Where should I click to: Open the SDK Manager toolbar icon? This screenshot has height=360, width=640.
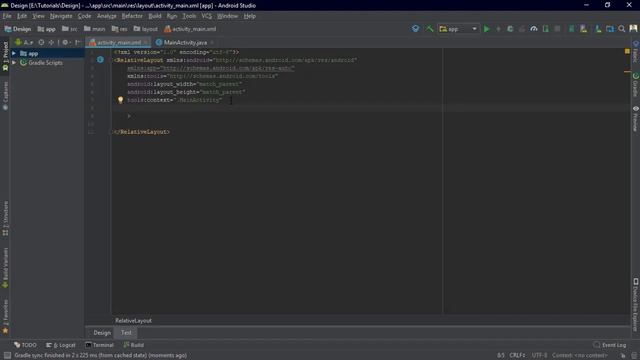598,29
